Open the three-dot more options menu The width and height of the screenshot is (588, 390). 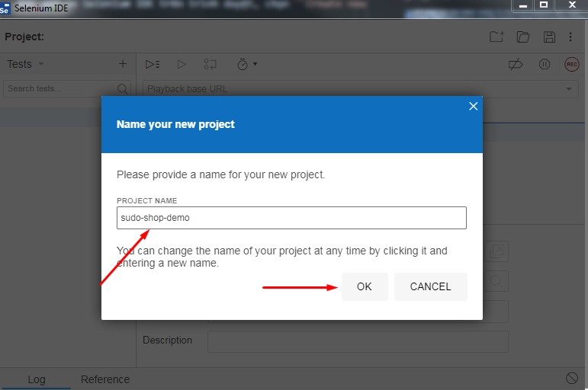[x=570, y=37]
